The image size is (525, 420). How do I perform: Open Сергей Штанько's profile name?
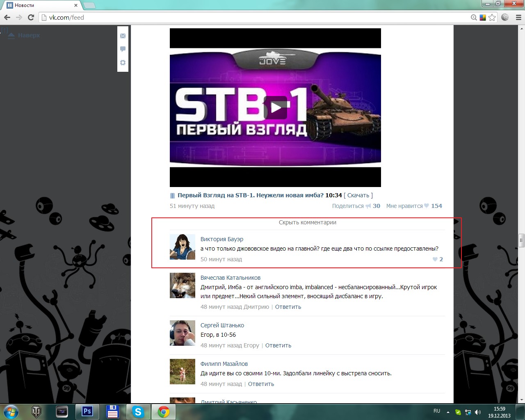point(222,325)
